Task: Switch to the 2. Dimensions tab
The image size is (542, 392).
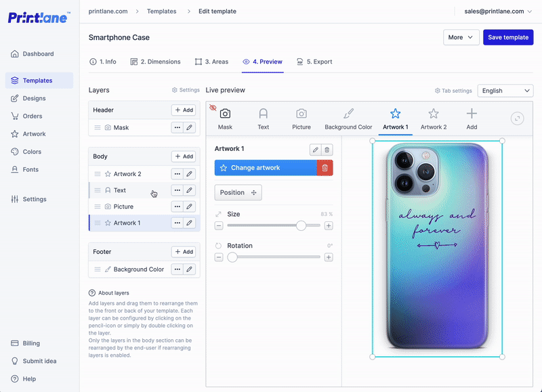Action: (155, 61)
